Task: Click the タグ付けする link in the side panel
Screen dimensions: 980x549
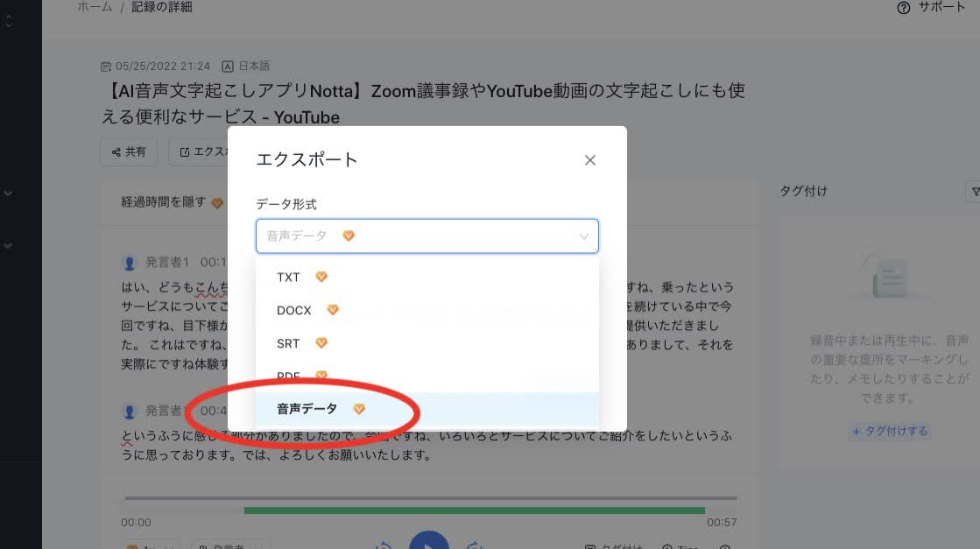Action: [890, 431]
